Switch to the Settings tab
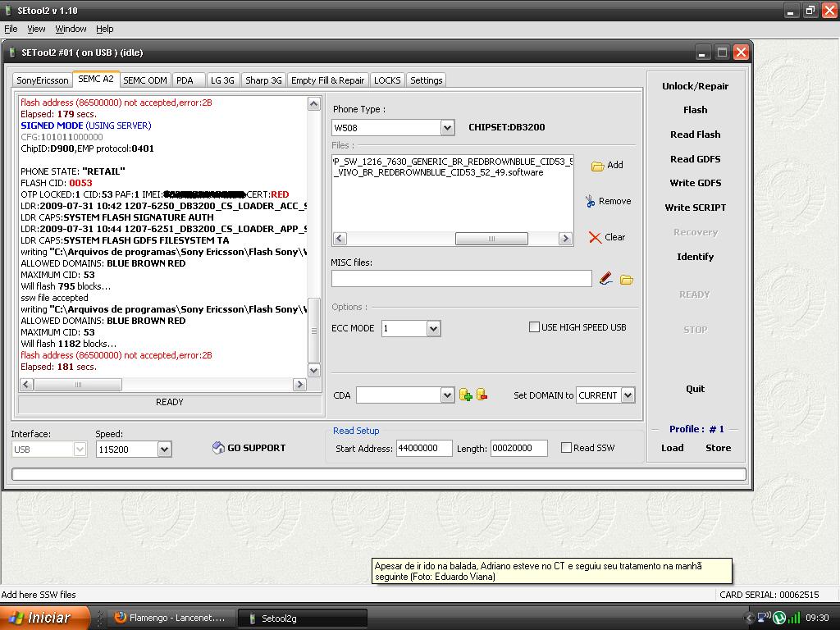 (x=427, y=80)
